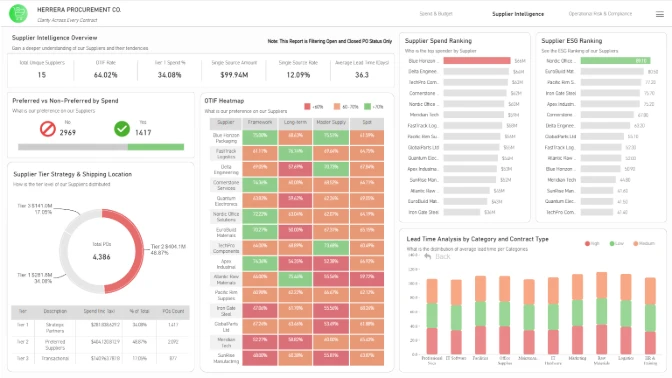
Task: Click the orange 60-70% heatmap legend swatch
Action: (x=337, y=106)
